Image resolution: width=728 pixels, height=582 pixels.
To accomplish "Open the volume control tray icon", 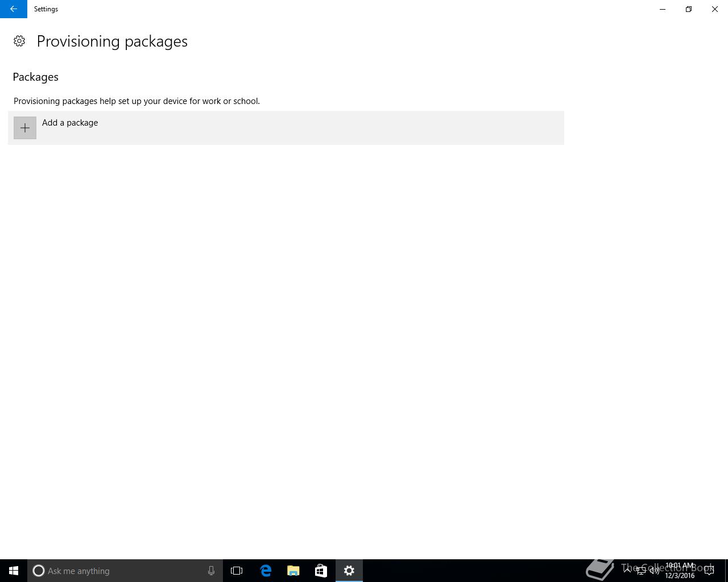I will pyautogui.click(x=655, y=571).
